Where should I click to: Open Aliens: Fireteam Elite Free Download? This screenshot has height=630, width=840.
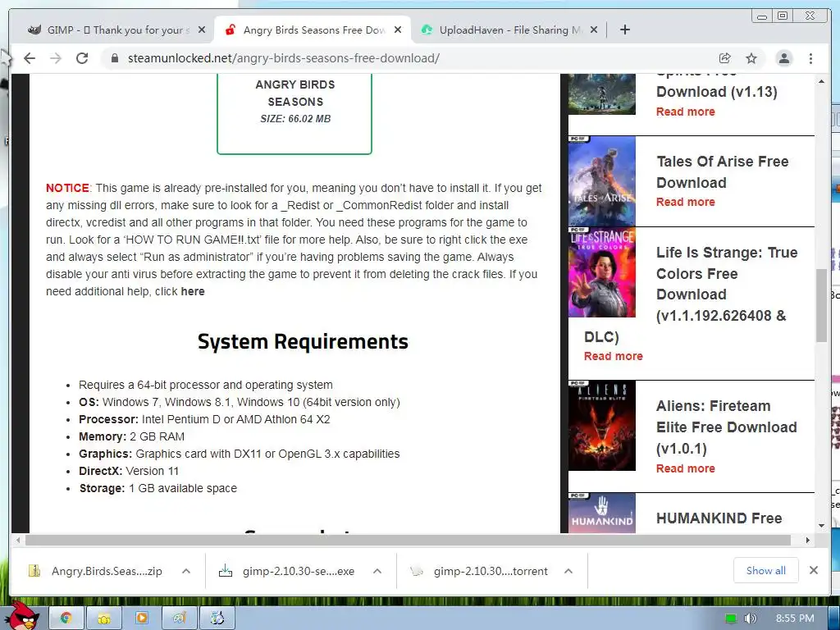click(x=727, y=427)
